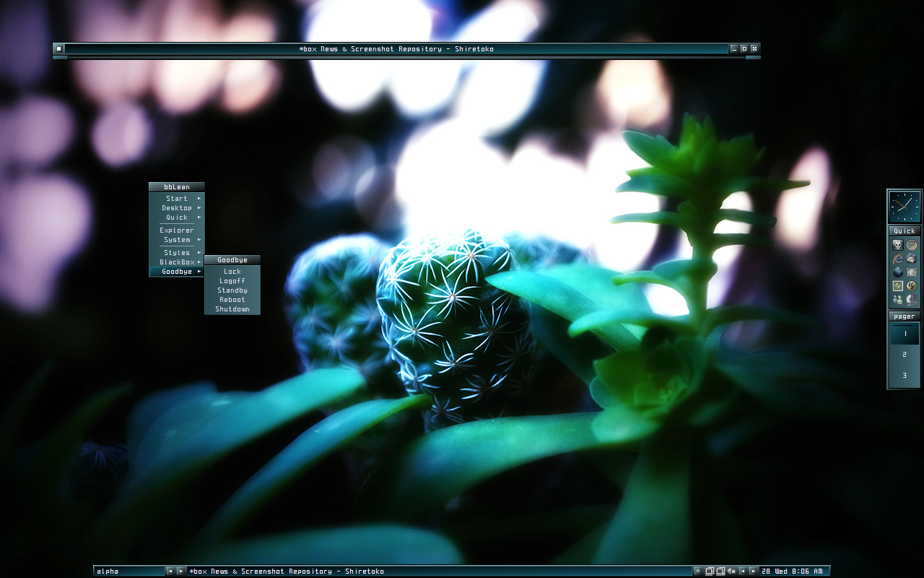The height and width of the screenshot is (578, 924).
Task: Click the Goodbye submenu title header
Action: click(x=232, y=260)
